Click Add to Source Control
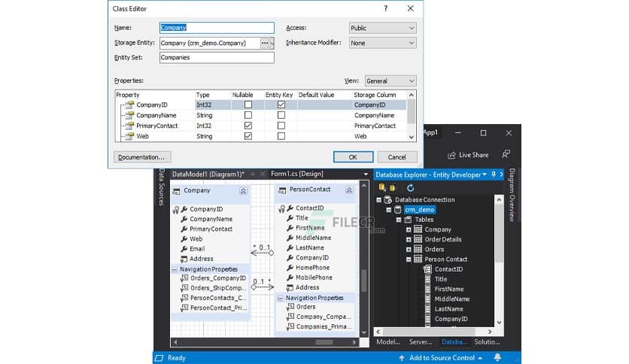Viewport: 629px width, 364px height. coord(441,357)
